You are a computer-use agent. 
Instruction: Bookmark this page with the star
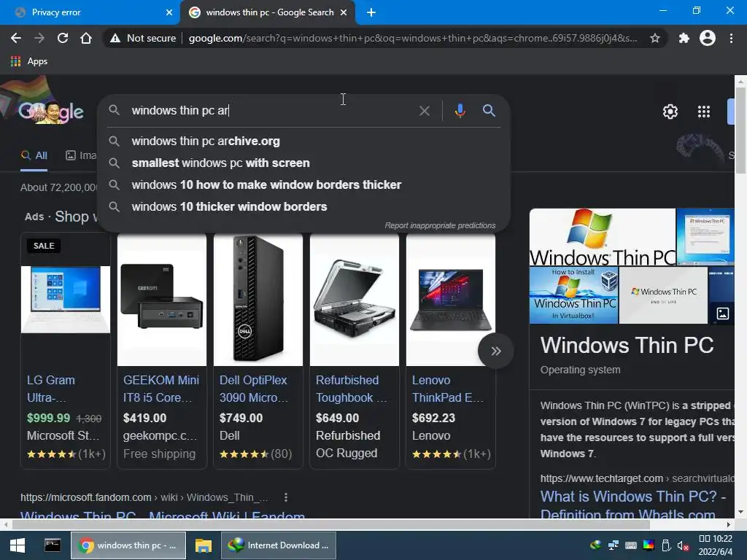click(655, 38)
